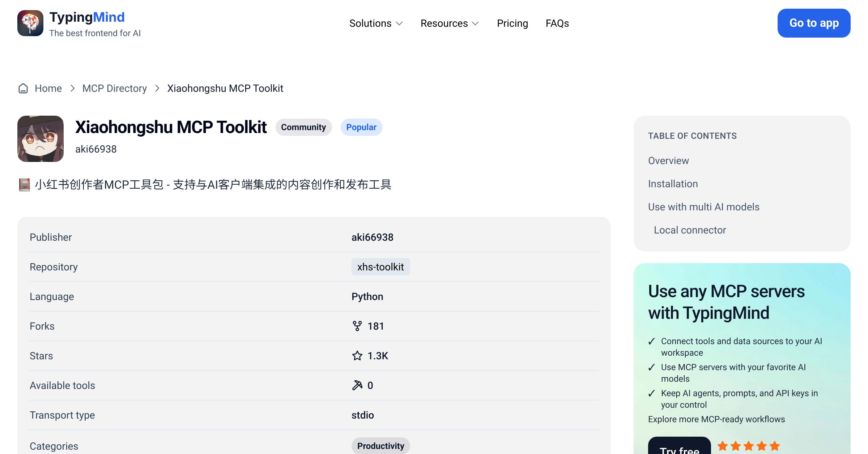
Task: Jump to Installation in table of contents
Action: click(x=673, y=184)
